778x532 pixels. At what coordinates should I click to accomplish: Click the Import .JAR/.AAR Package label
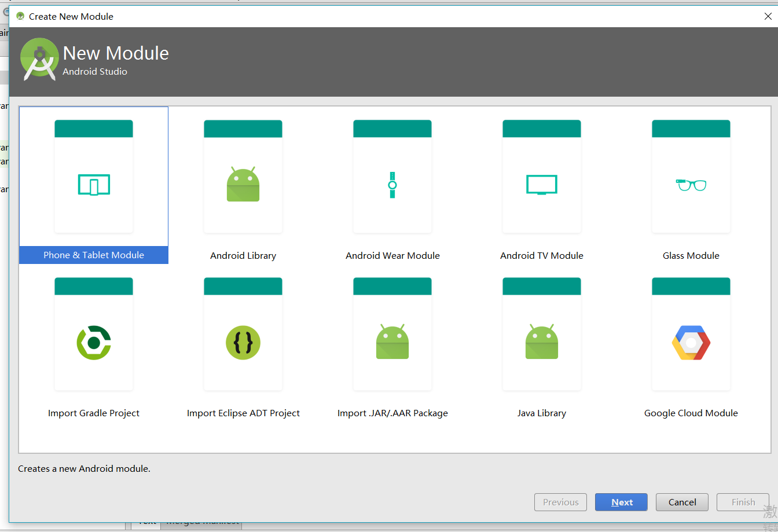[392, 413]
